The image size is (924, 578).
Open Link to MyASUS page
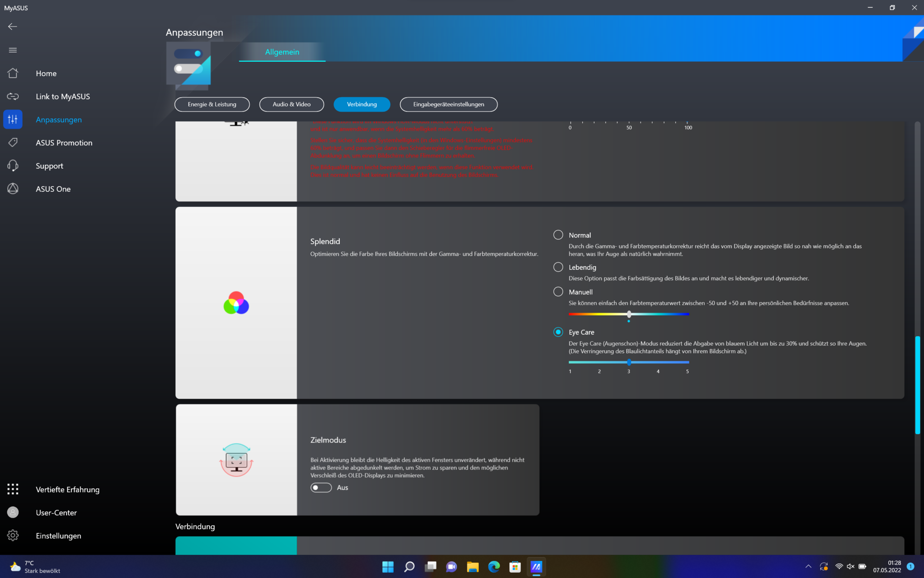tap(63, 96)
